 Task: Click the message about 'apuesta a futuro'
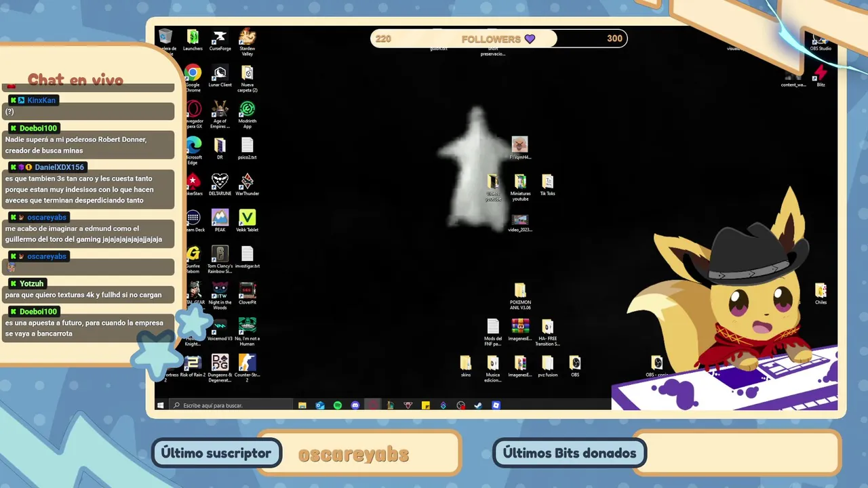pos(87,328)
